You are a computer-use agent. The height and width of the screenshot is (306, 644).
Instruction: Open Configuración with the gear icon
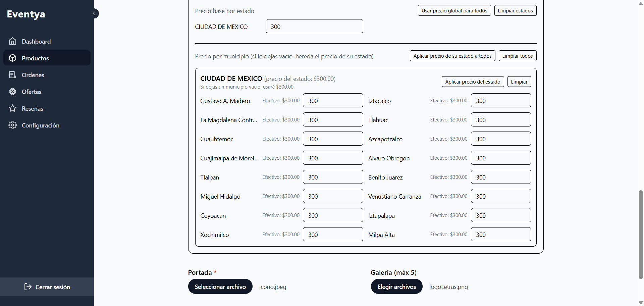(x=13, y=125)
